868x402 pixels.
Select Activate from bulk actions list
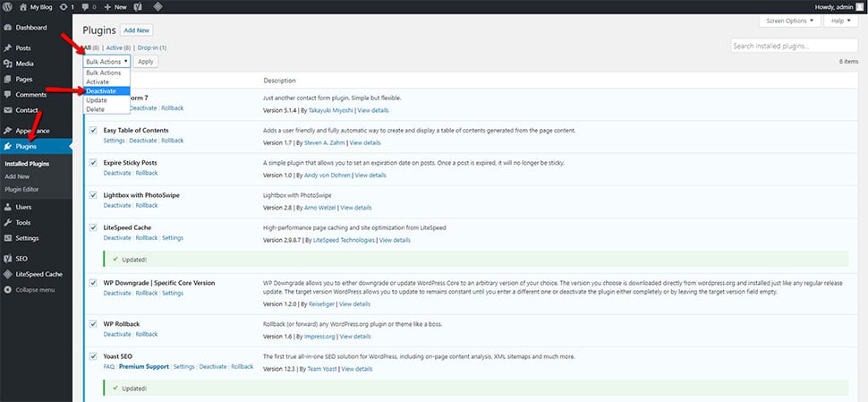(106, 82)
